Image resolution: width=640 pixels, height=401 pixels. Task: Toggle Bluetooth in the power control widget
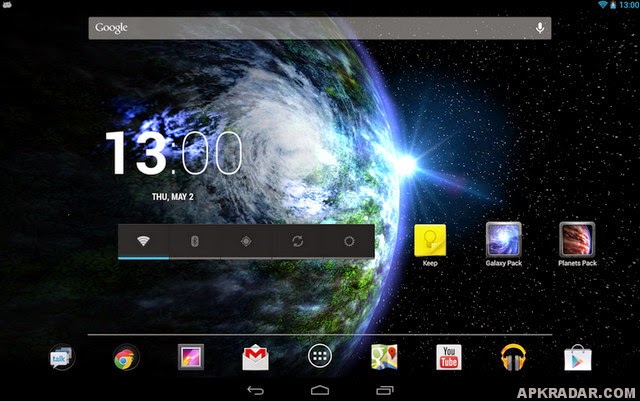pyautogui.click(x=195, y=241)
